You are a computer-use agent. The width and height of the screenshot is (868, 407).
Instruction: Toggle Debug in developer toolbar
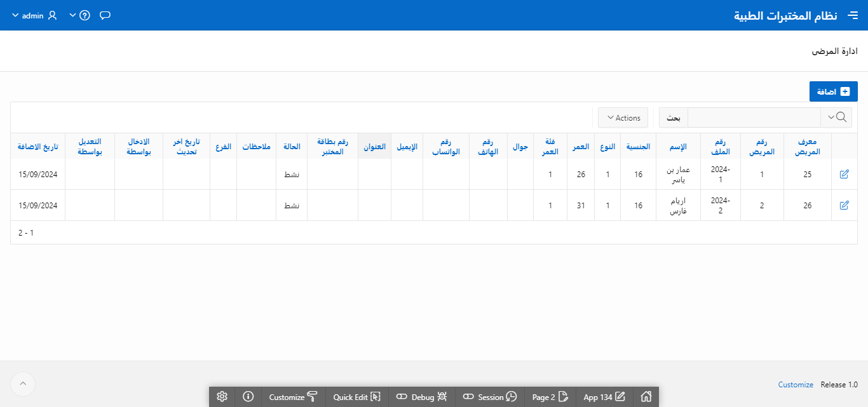click(x=422, y=397)
